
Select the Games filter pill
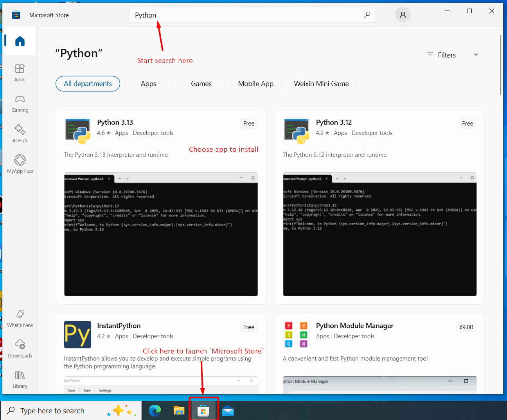coord(201,84)
